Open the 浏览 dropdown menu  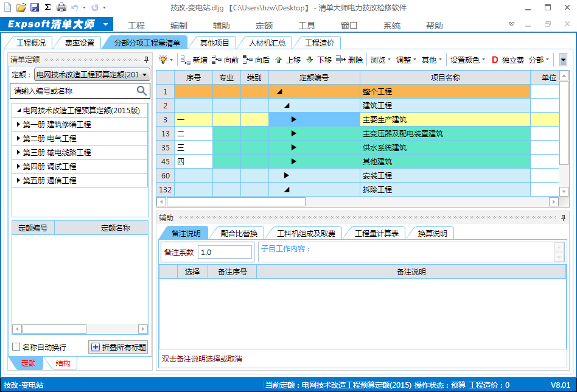380,60
